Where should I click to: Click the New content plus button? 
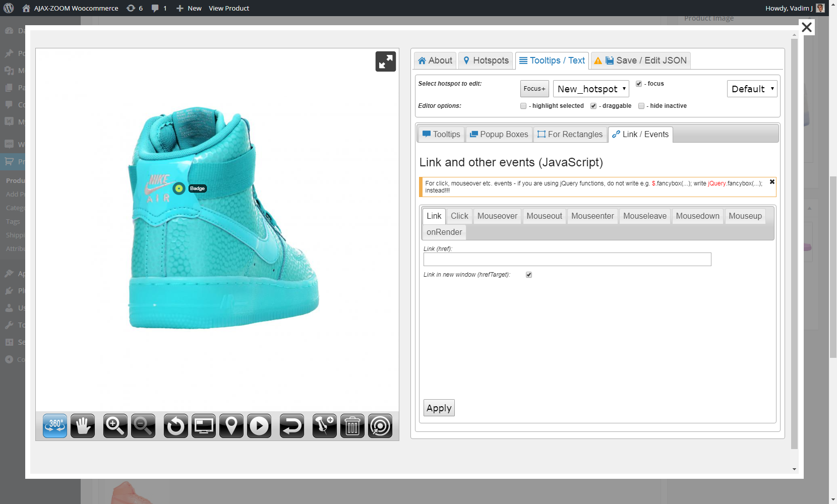click(189, 8)
